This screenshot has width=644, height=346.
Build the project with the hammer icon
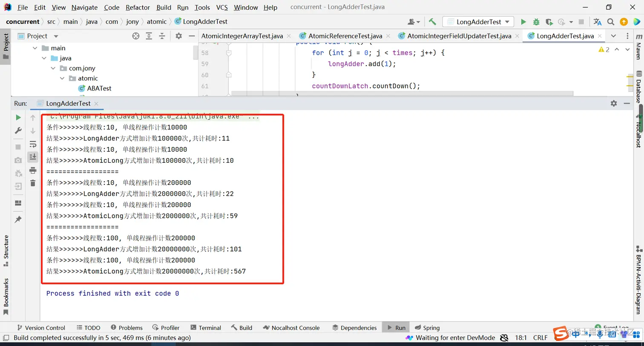(433, 22)
